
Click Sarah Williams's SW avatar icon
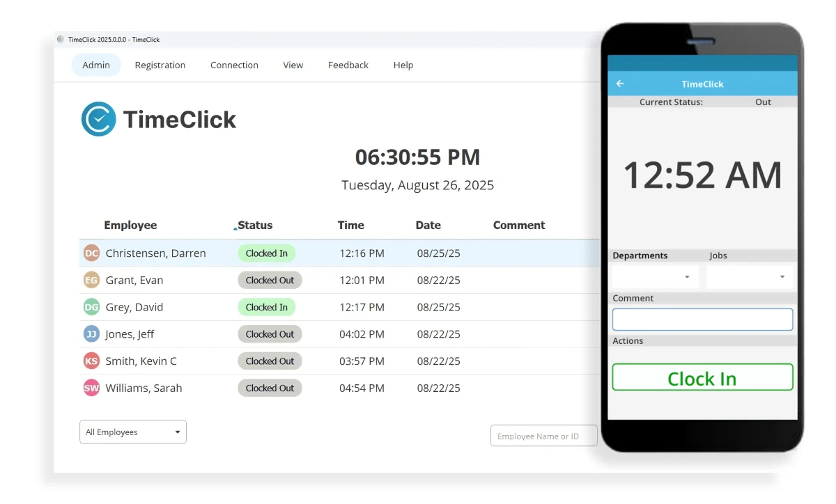click(x=91, y=388)
